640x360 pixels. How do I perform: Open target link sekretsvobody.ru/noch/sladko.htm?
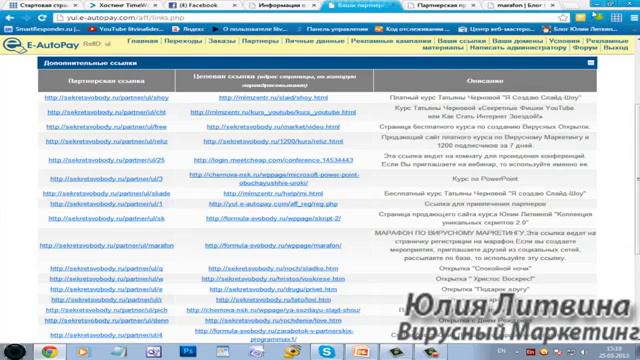coord(273,268)
